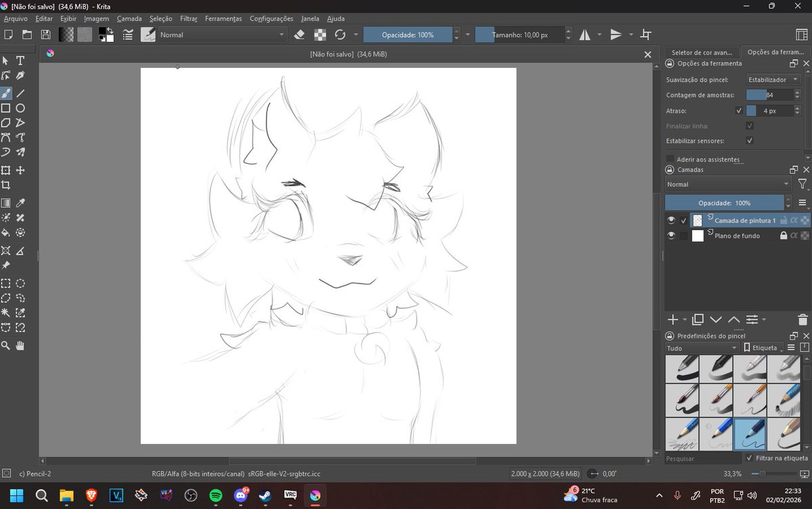Select the Line tool
The height and width of the screenshot is (509, 812).
pyautogui.click(x=20, y=93)
